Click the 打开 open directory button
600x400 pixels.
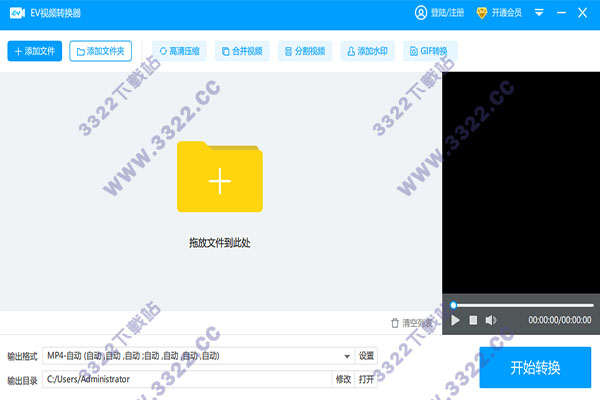366,379
